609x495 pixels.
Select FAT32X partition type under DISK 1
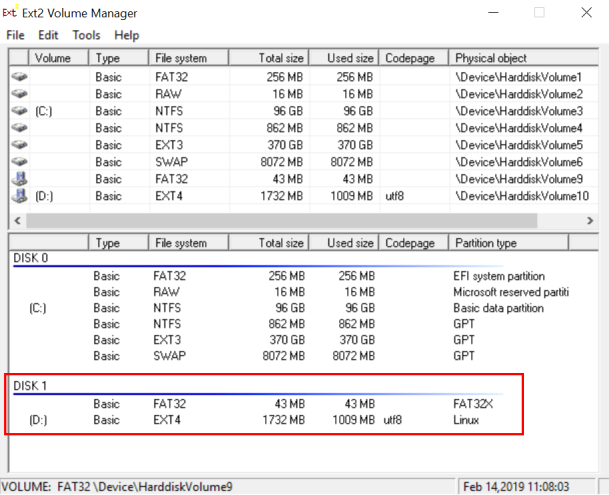coord(473,404)
